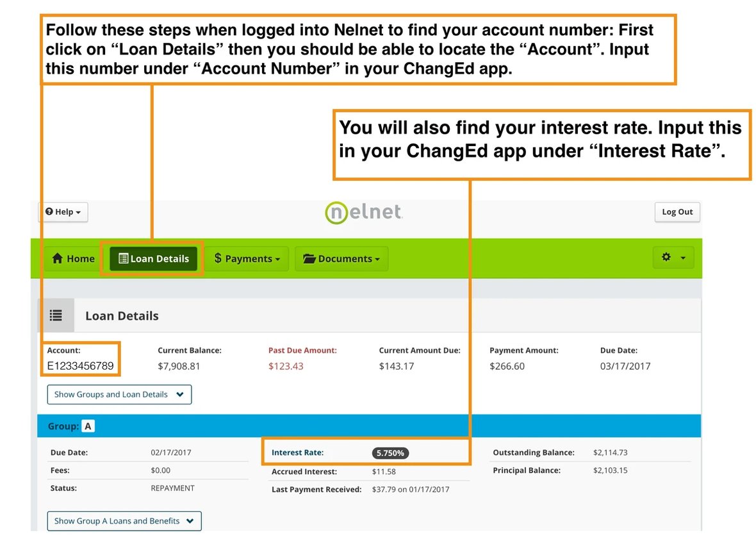
Task: Expand Show Groups and Loan Details
Action: pos(119,395)
